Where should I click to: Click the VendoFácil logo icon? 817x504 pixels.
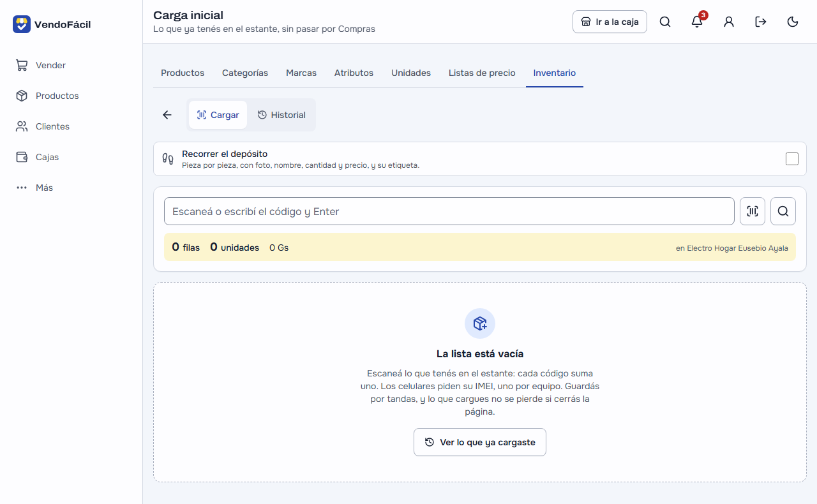coord(22,24)
